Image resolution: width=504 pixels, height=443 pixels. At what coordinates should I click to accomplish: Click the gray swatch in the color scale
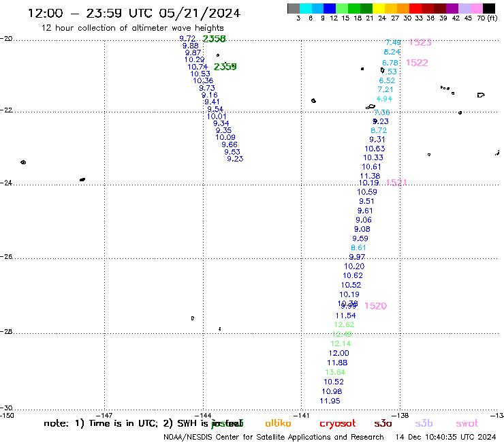294,8
